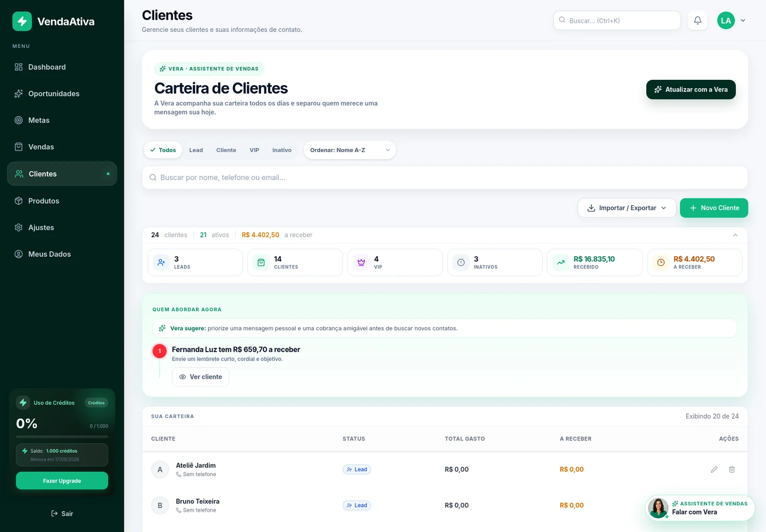This screenshot has height=532, width=766.
Task: Go to Meus Dados in the sidebar
Action: [62, 254]
